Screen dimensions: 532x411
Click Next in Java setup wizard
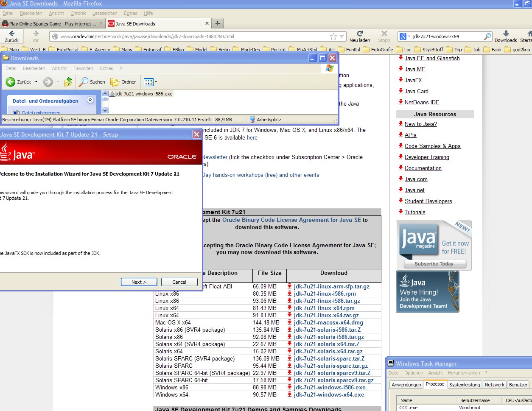tap(139, 282)
